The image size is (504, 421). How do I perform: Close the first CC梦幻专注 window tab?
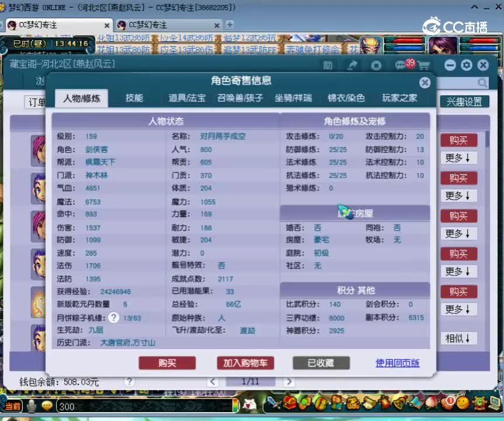[107, 25]
